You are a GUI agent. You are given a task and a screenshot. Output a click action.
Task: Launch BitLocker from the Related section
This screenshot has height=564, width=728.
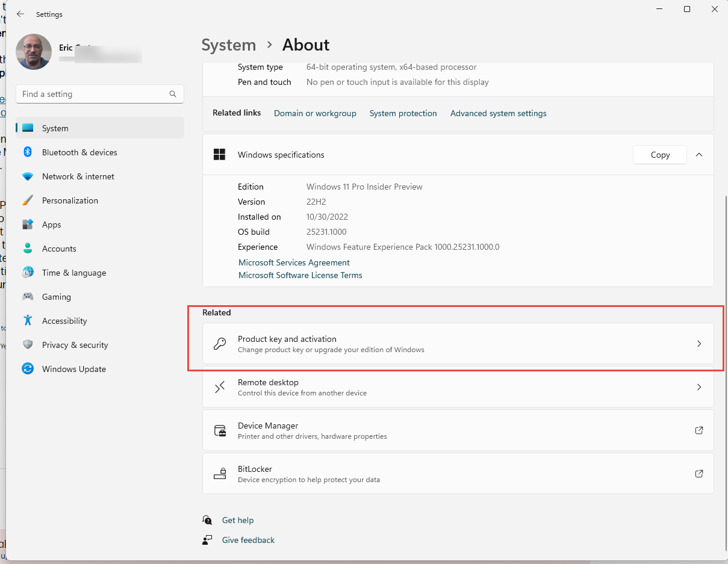pyautogui.click(x=698, y=474)
